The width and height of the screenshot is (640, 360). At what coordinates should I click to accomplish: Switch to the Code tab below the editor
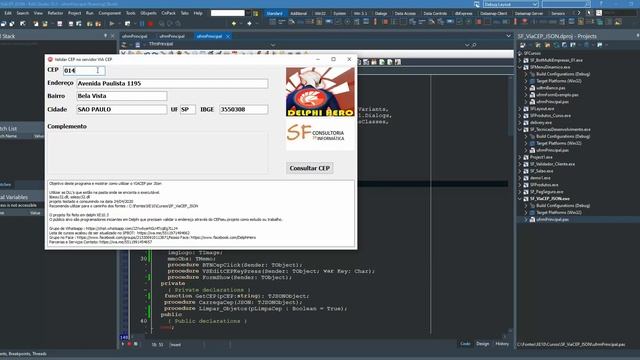click(x=465, y=344)
